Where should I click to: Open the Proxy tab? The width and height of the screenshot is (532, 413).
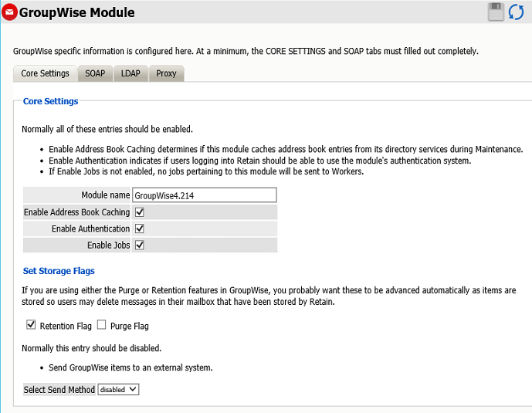[166, 73]
